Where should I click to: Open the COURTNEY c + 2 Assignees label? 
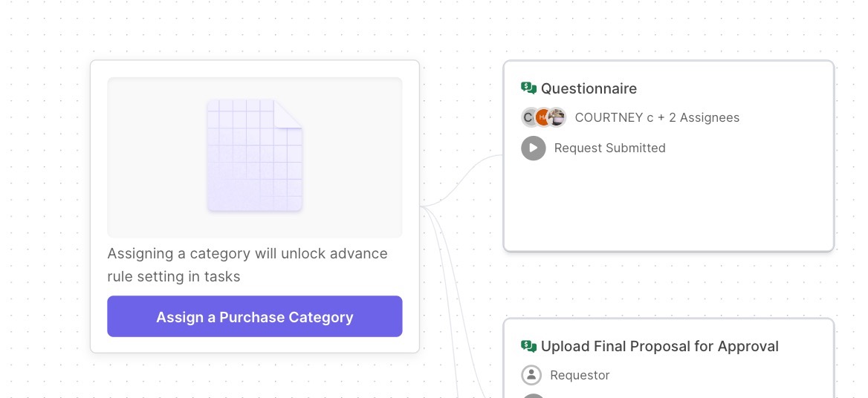tap(657, 118)
